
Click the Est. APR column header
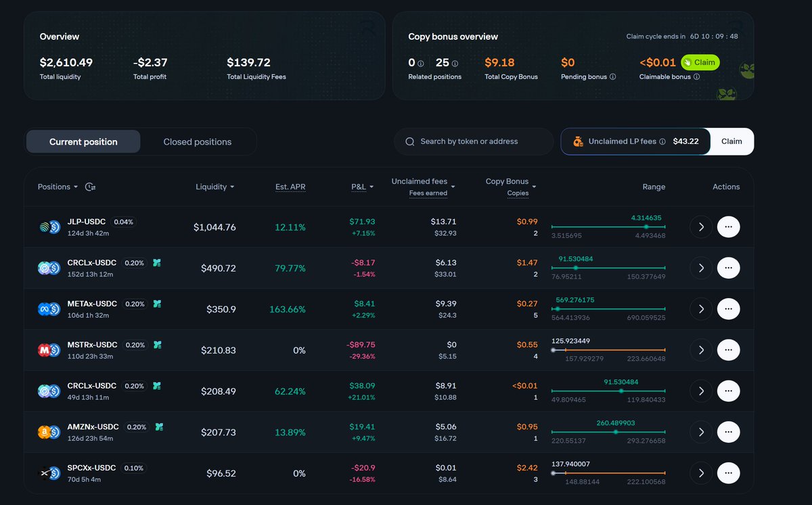[290, 187]
